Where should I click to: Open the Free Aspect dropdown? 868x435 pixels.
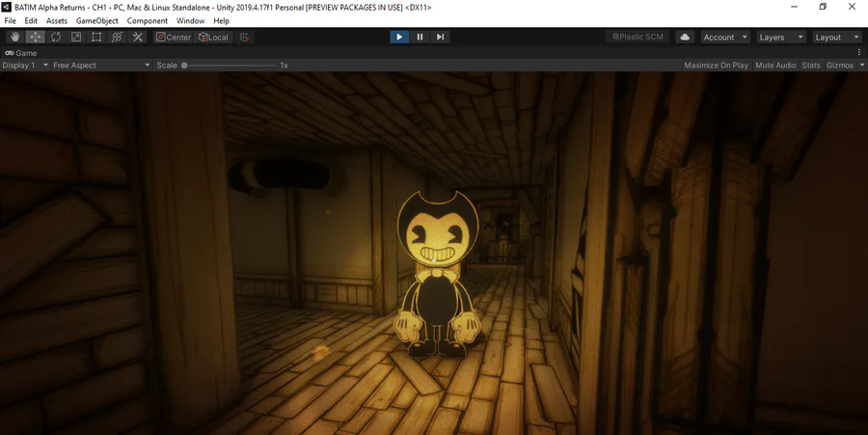101,66
